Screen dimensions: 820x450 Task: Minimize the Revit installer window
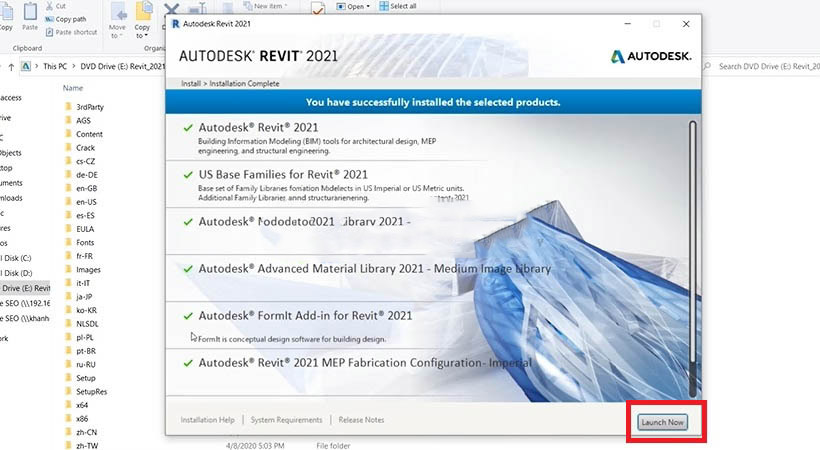(x=628, y=24)
